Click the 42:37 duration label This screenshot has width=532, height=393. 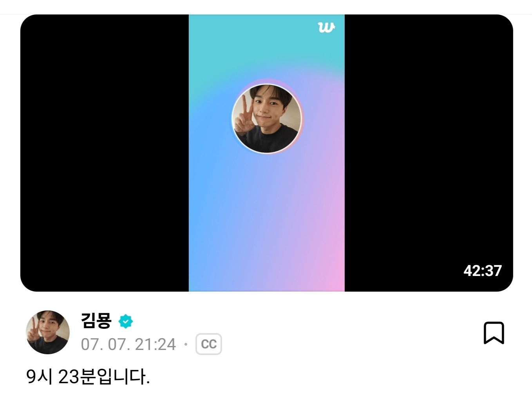point(482,271)
